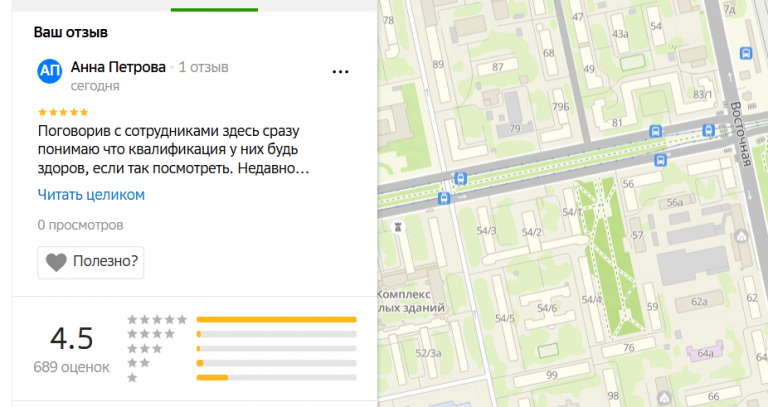The height and width of the screenshot is (407, 768).
Task: Click building number 54/3 on map
Action: click(486, 231)
